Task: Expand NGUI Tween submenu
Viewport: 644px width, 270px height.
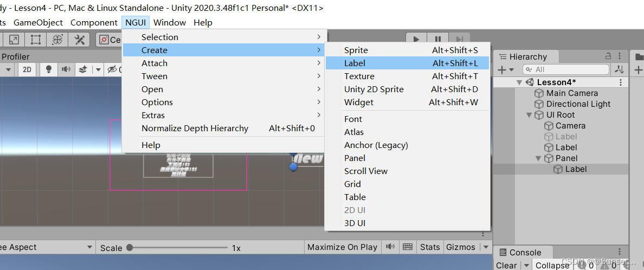Action: 224,76
